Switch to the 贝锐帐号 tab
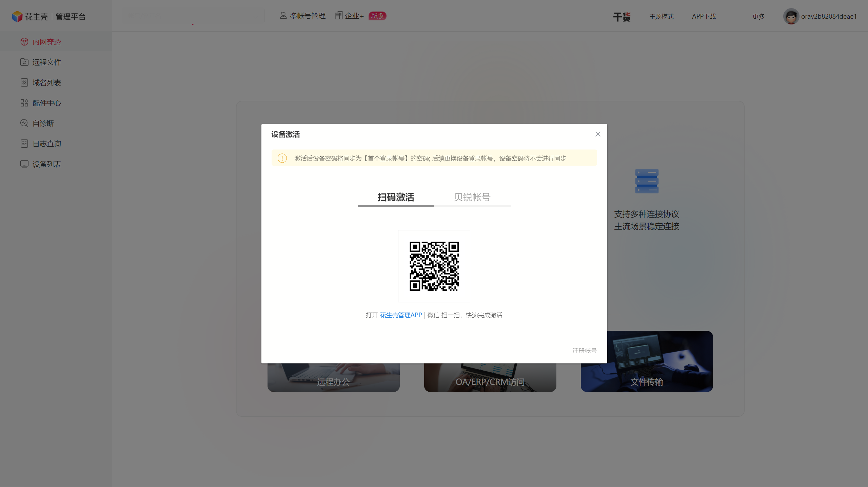 tap(472, 197)
